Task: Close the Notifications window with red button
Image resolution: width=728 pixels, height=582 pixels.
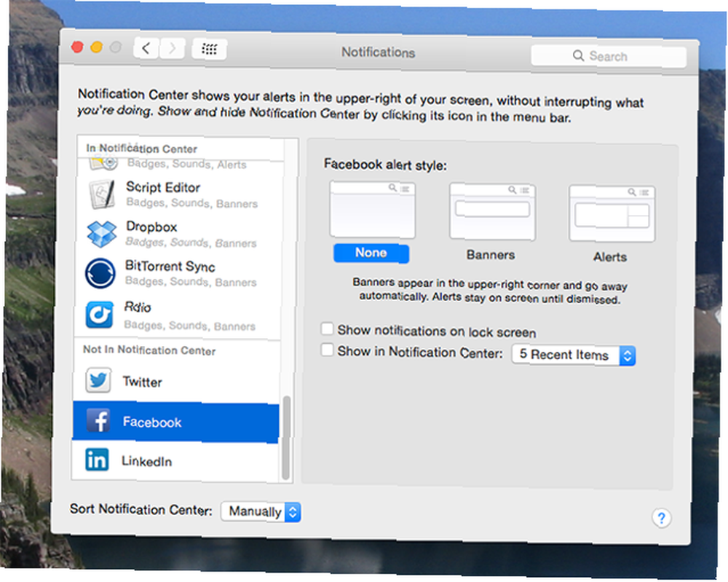Action: 77,47
